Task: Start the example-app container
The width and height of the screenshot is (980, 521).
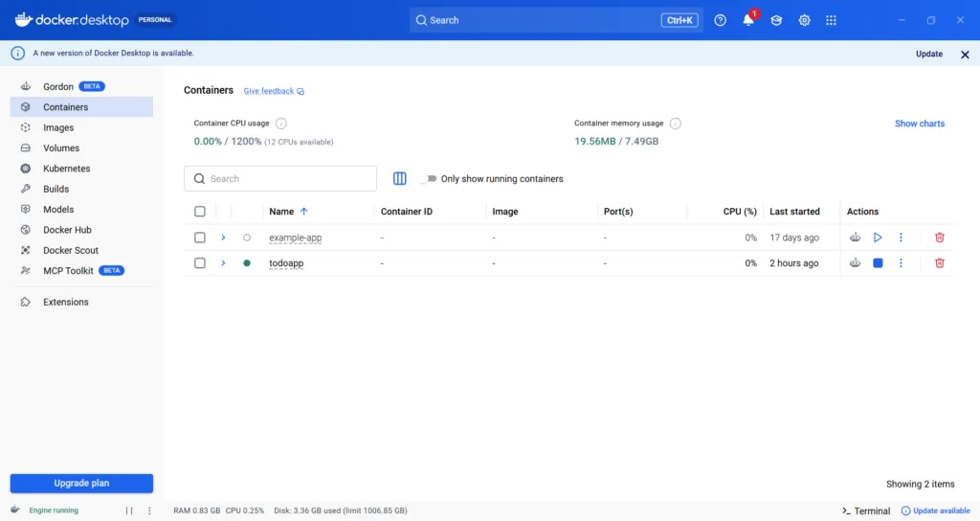Action: coord(878,238)
